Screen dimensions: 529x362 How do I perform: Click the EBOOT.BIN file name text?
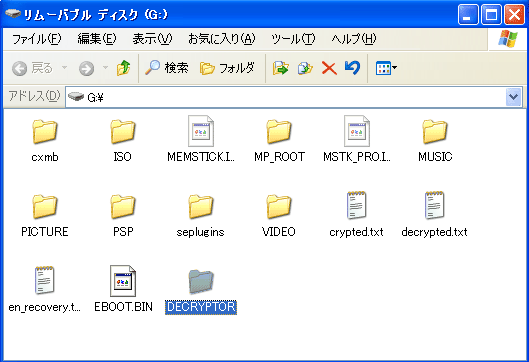click(x=123, y=307)
